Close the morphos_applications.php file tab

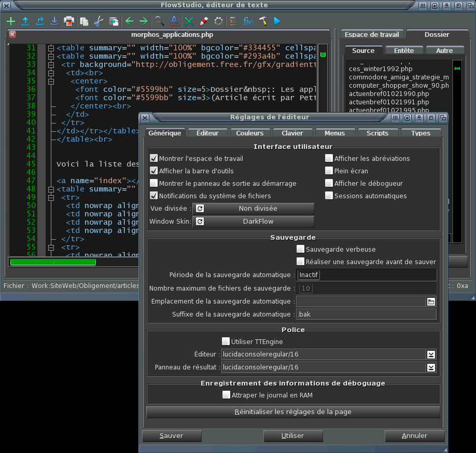(12, 34)
